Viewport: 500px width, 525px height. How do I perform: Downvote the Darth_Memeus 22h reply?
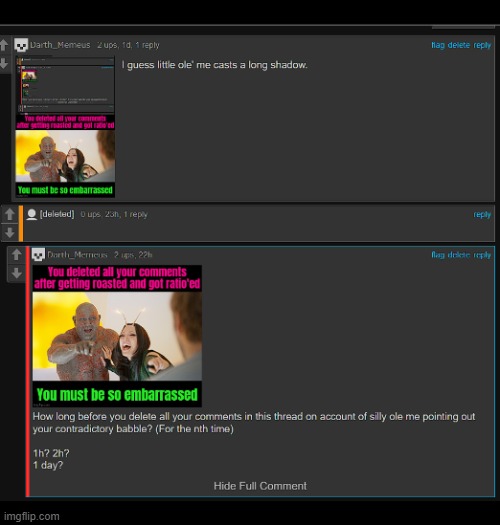click(x=16, y=273)
